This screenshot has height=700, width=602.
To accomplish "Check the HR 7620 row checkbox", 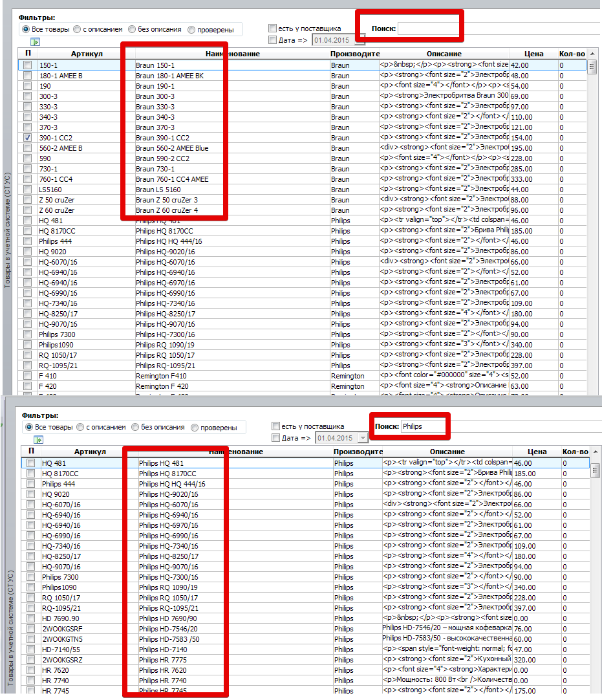I will 31,670.
